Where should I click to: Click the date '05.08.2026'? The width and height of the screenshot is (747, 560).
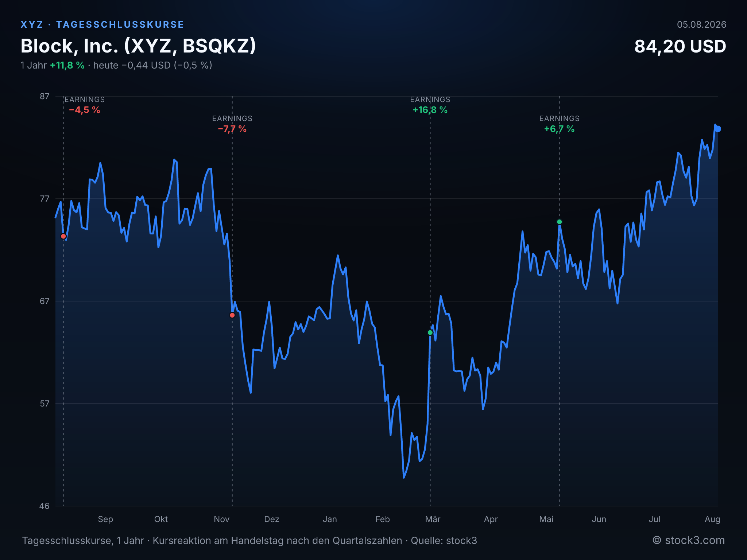[x=702, y=24]
